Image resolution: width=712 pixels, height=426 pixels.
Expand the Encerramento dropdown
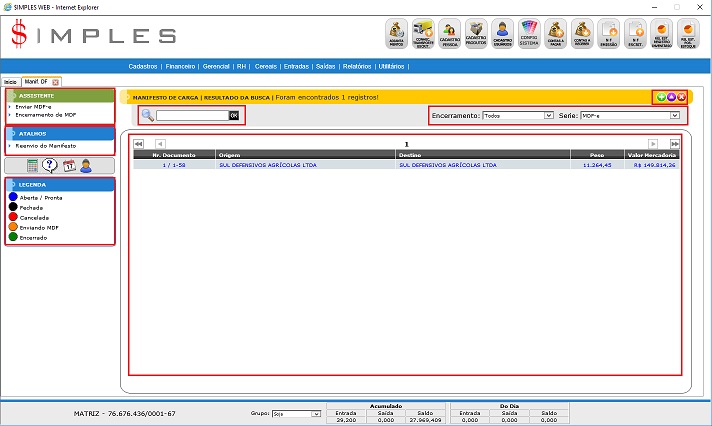517,116
